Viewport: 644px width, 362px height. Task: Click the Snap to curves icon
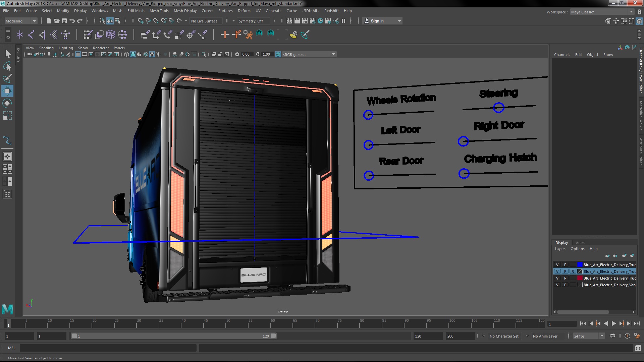click(148, 21)
